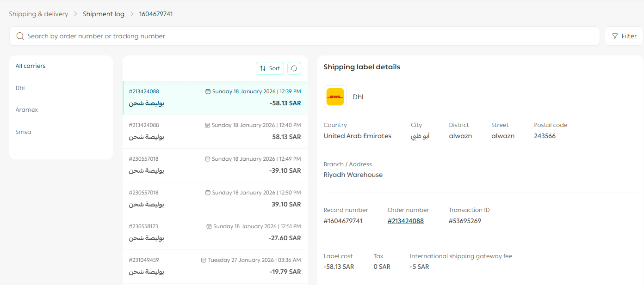Filter shipments by Dhl carrier
The width and height of the screenshot is (644, 285).
pyautogui.click(x=20, y=88)
